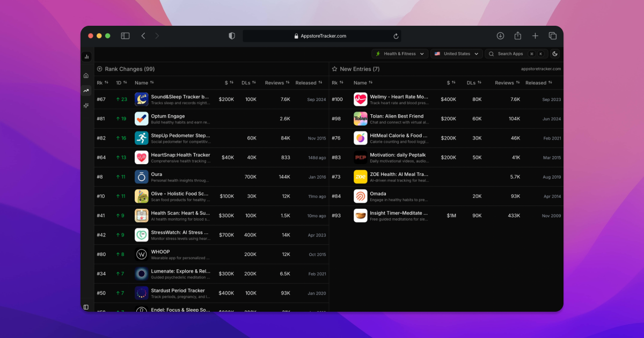Sort New Entries by Released column
The image size is (644, 338).
coord(539,83)
